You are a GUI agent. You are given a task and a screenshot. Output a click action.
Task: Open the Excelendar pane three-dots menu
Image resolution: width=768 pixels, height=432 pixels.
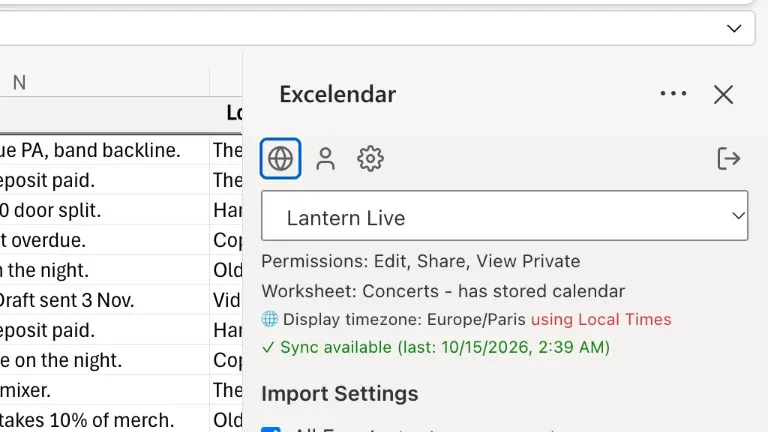(673, 94)
